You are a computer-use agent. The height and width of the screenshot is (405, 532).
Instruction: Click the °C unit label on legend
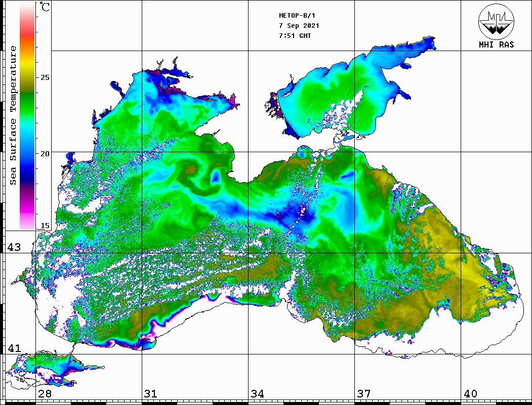[45, 7]
